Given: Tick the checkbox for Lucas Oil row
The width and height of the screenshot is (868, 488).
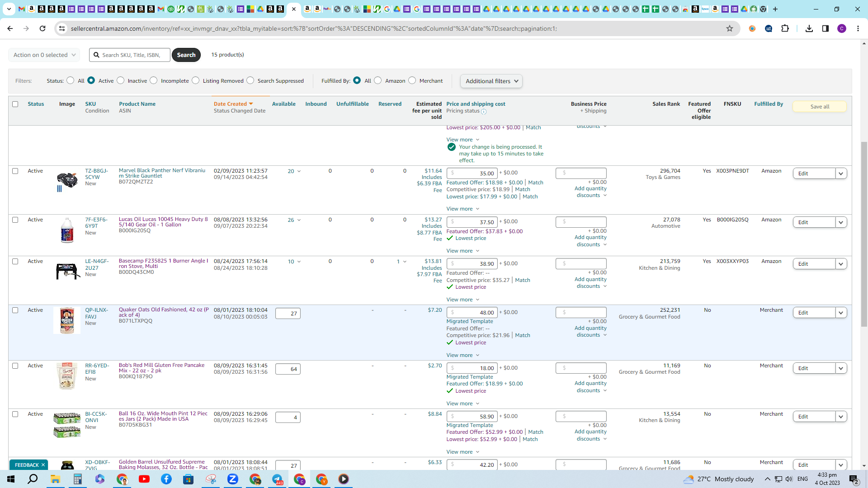Looking at the screenshot, I should (x=15, y=220).
